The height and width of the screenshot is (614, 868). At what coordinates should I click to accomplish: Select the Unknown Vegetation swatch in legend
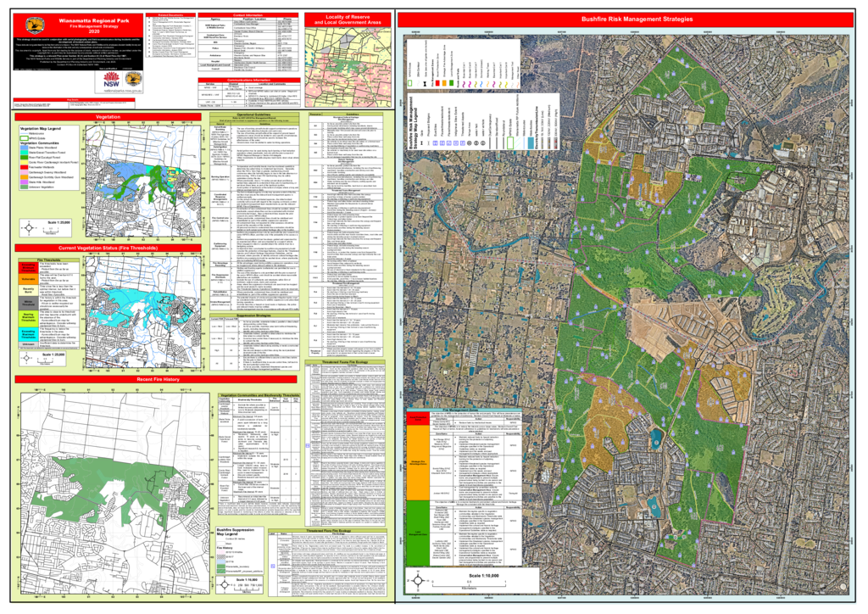(x=25, y=187)
